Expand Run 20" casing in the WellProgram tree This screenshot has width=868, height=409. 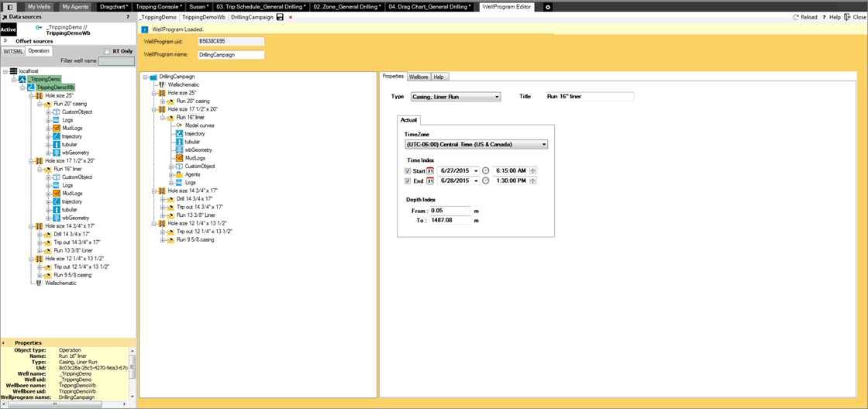pos(162,101)
